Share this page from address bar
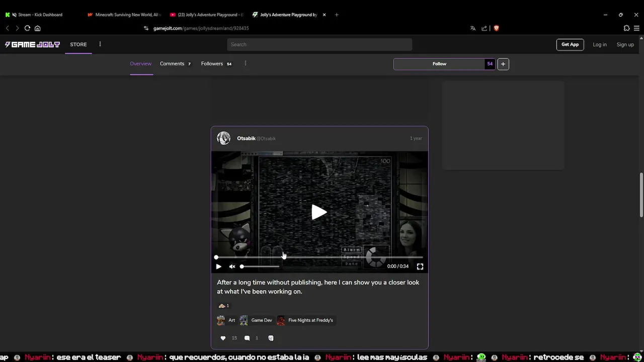Image resolution: width=644 pixels, height=362 pixels. (484, 28)
